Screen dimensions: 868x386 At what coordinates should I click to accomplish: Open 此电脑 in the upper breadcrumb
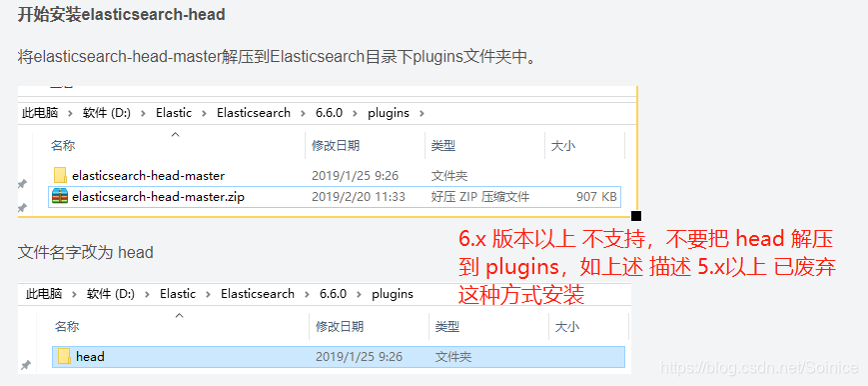40,113
